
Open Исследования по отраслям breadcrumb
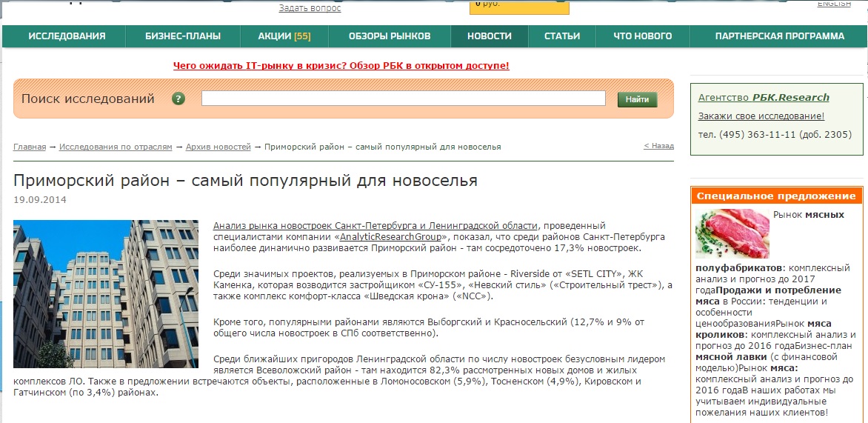pos(116,147)
